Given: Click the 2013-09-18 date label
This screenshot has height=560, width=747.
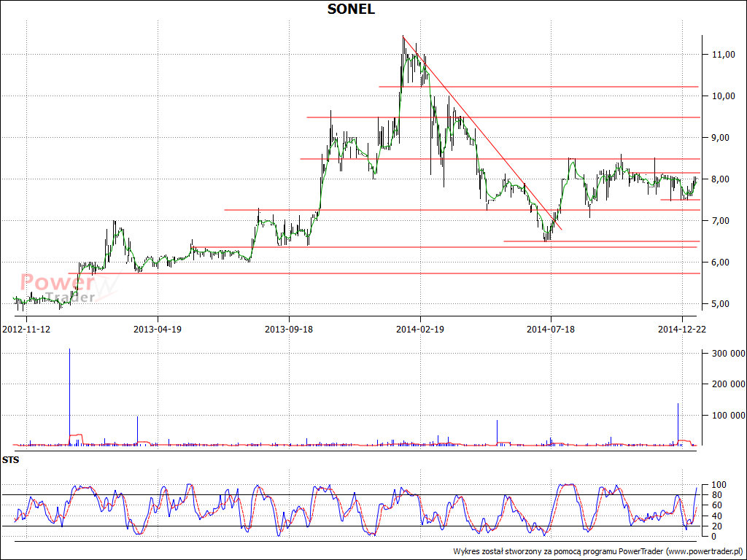Looking at the screenshot, I should click(x=289, y=329).
